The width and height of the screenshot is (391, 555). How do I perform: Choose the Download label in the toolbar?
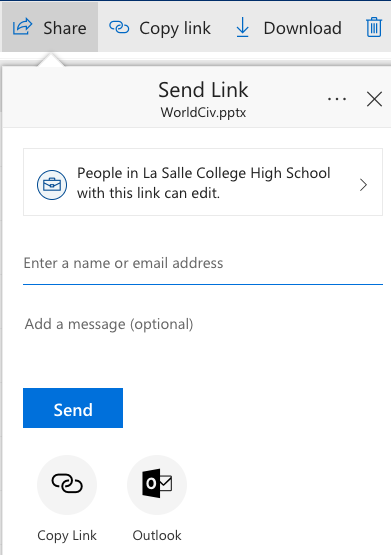tap(303, 28)
